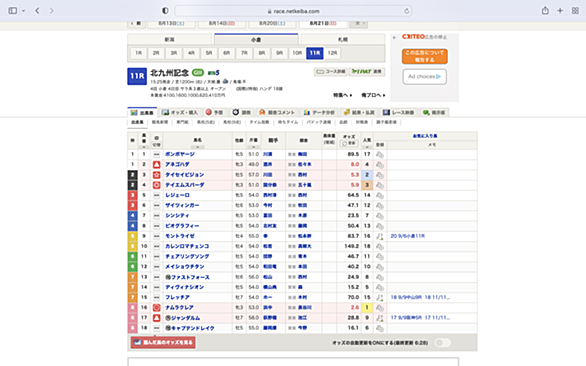Viewport: 586px width, 366px height.
Task: Toggle the odds auto-update switch
Action: coord(443,343)
